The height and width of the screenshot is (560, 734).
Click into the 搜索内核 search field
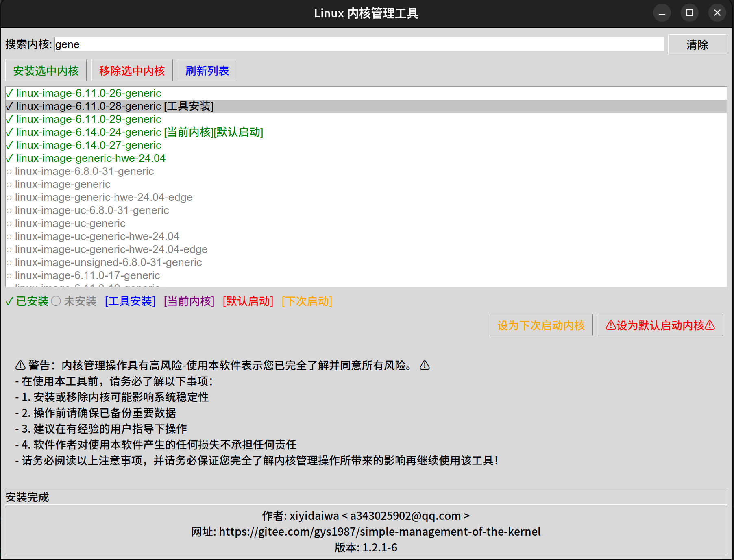point(359,44)
